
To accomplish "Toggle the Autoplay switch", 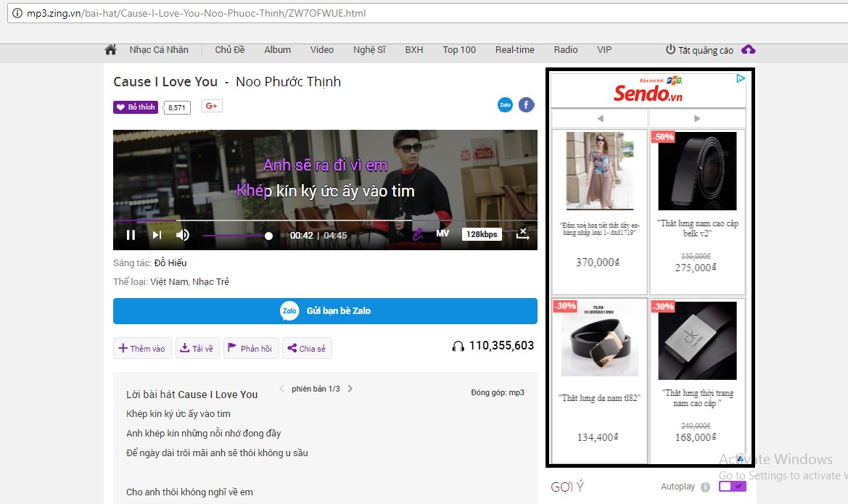I will coord(732,486).
